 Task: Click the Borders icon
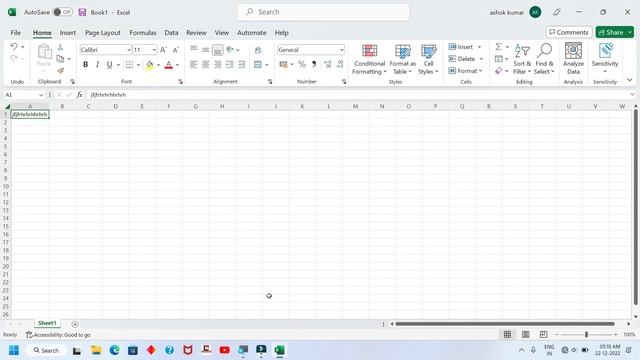129,64
